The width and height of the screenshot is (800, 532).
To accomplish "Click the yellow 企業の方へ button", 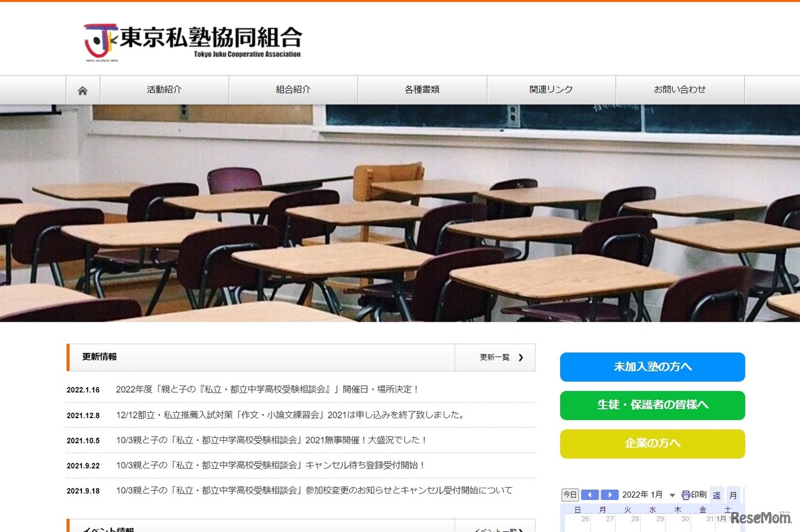I will point(652,444).
